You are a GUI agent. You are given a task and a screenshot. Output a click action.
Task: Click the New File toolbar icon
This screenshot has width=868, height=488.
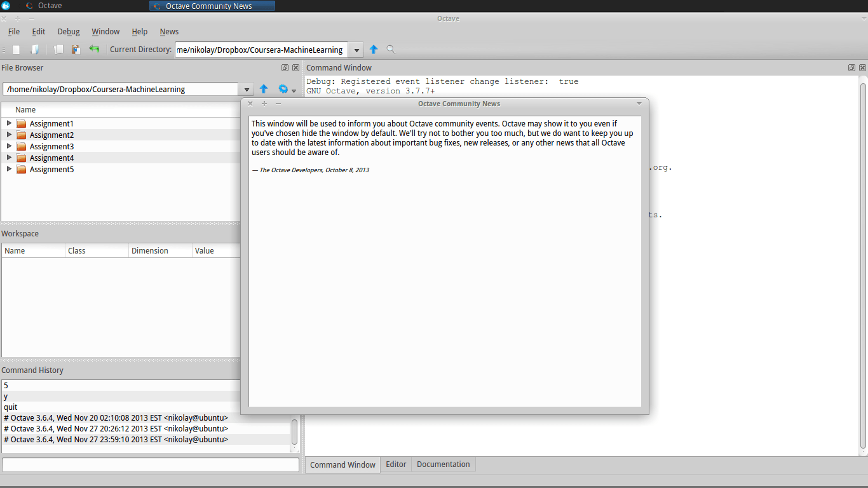click(x=17, y=49)
